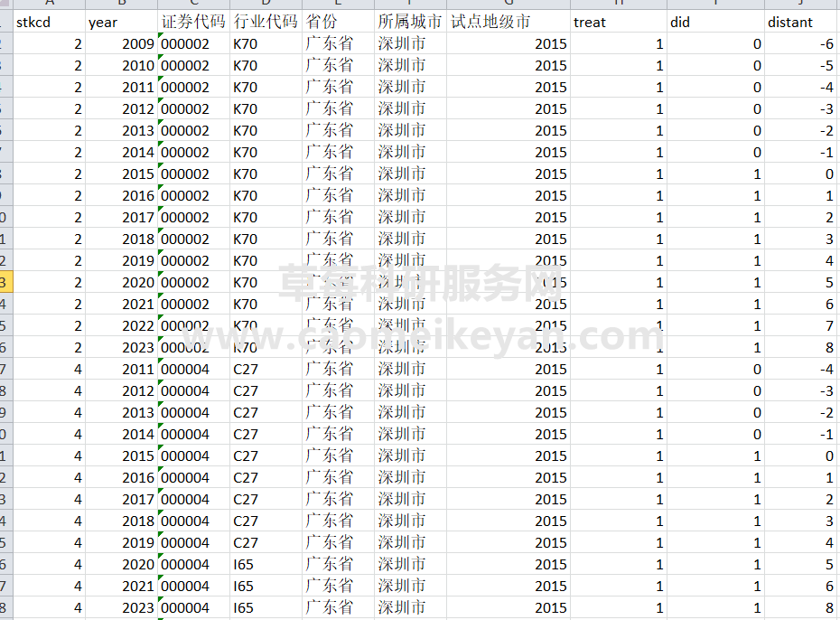Select year 2021 cell of stkcd 4
Screen dimensions: 840x620
click(x=121, y=587)
